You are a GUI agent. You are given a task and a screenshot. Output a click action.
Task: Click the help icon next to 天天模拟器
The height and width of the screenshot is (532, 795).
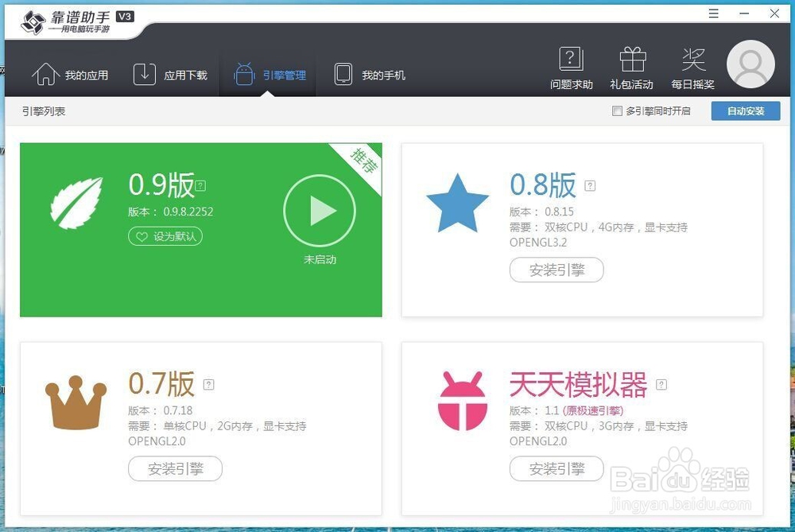pyautogui.click(x=661, y=385)
